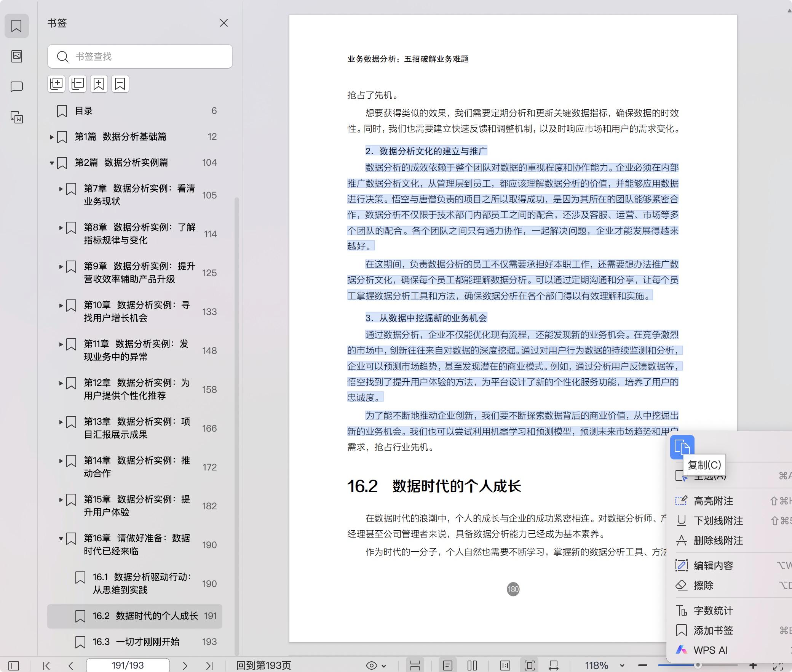This screenshot has height=672, width=792.
Task: Collapse 第16章 bookmark tree node
Action: click(x=61, y=539)
